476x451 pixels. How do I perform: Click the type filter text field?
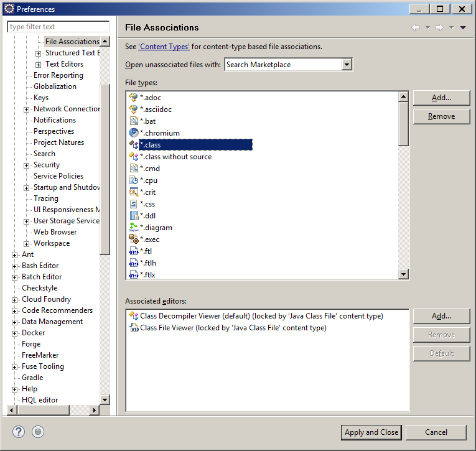[x=58, y=27]
